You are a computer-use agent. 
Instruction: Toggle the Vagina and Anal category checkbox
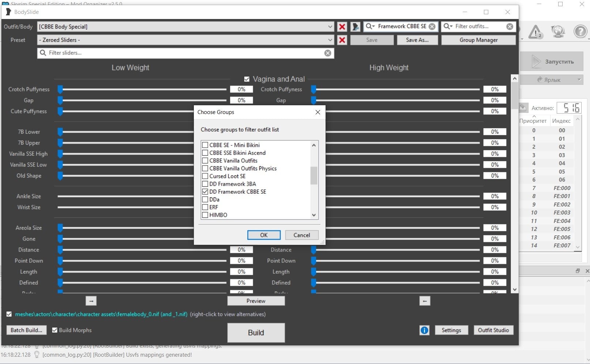tap(247, 79)
